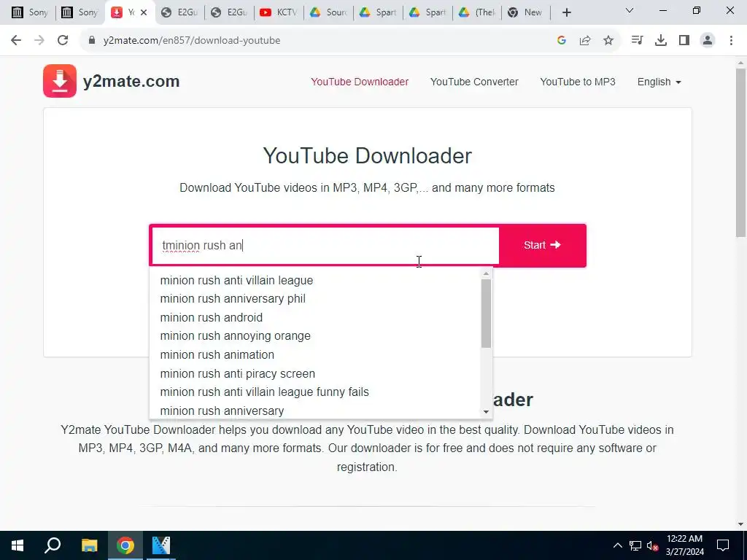
Task: Click the page vertical scrollbar thumb
Action: (x=740, y=152)
